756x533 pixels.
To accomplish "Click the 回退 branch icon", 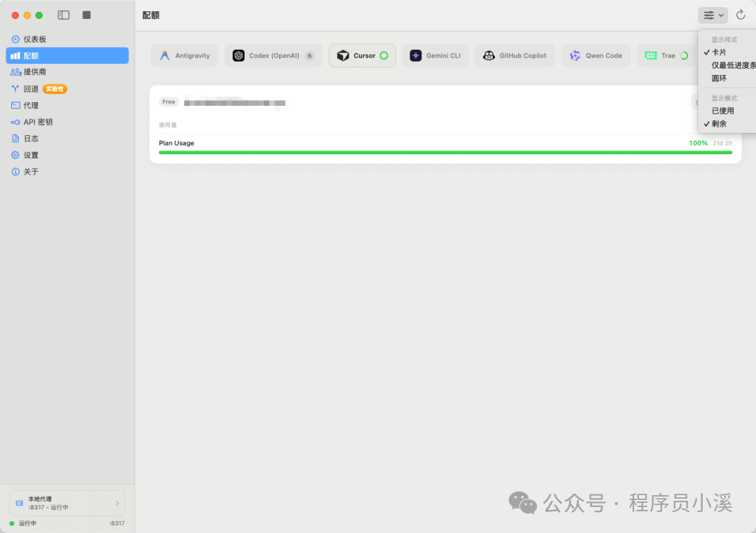I will click(15, 89).
